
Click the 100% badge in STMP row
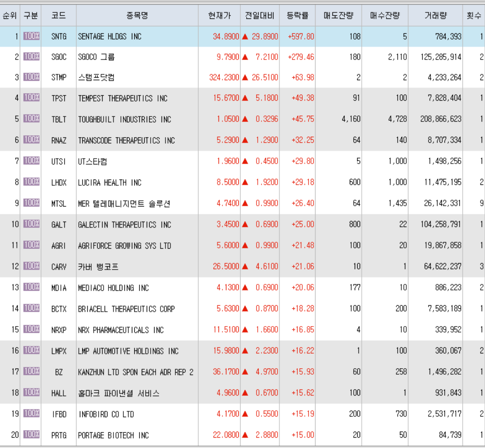[x=32, y=77]
